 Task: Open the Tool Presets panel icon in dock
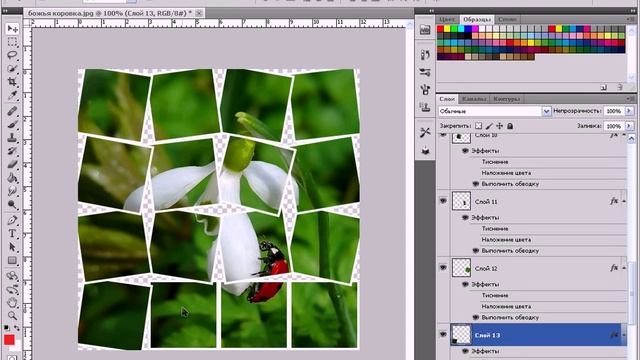click(425, 132)
